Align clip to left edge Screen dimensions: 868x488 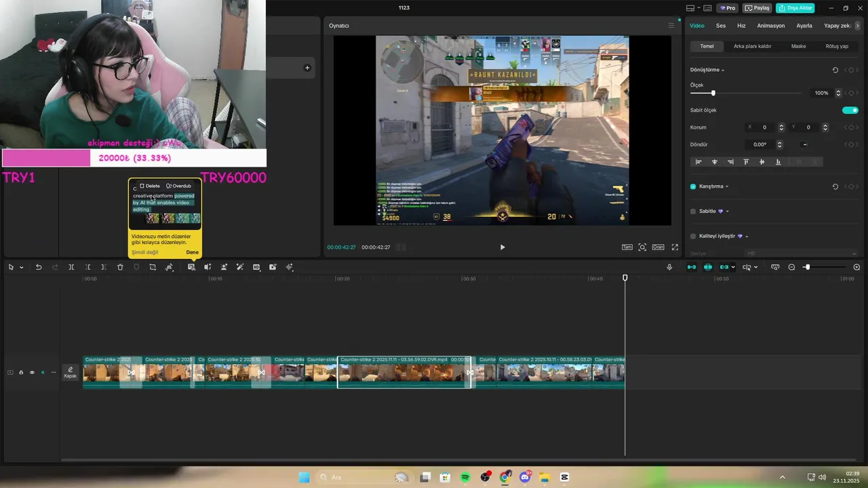(x=698, y=162)
